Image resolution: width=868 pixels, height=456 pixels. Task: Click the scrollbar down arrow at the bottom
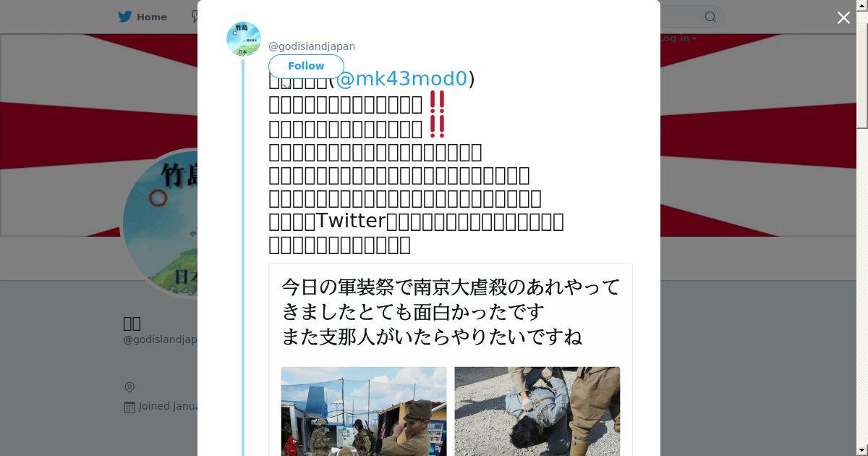tap(862, 450)
